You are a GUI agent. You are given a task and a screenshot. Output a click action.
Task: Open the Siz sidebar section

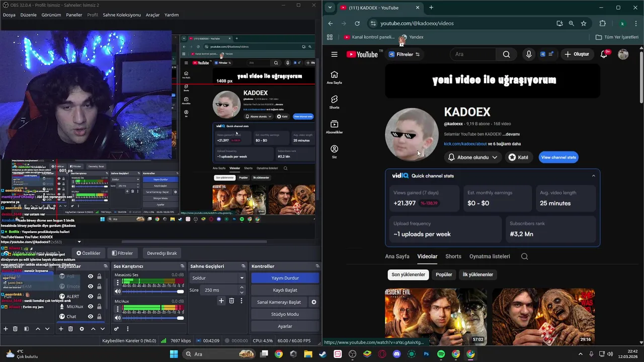(334, 152)
